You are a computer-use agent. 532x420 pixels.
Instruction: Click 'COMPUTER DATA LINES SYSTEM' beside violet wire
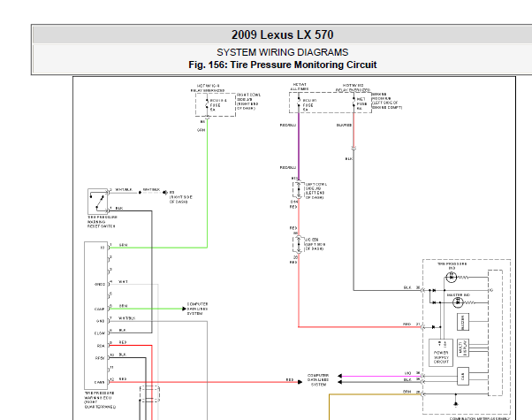318,380
